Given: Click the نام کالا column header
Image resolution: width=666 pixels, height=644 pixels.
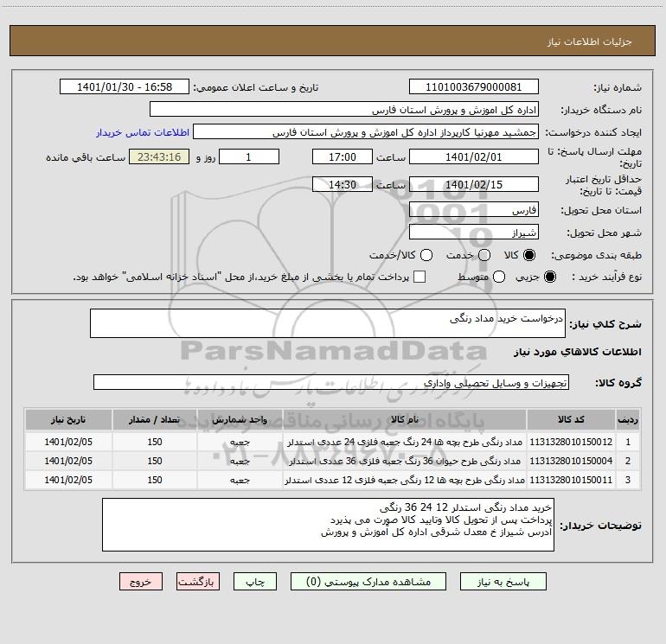Looking at the screenshot, I should [x=405, y=419].
